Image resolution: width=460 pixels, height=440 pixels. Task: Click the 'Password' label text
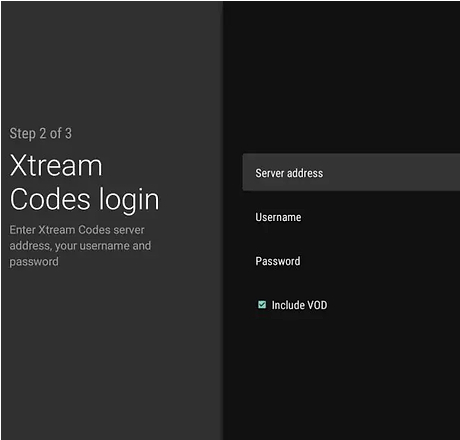pyautogui.click(x=278, y=261)
